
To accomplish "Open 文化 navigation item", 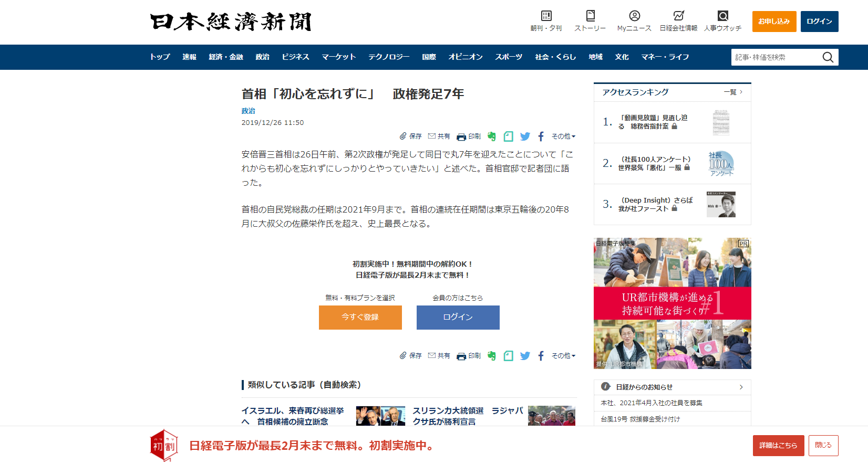I will 622,57.
